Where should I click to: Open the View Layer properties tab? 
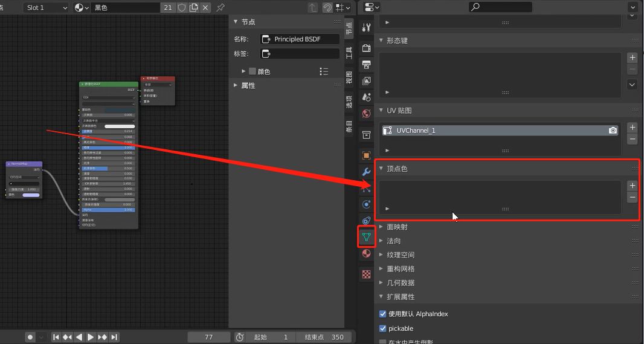tap(366, 81)
